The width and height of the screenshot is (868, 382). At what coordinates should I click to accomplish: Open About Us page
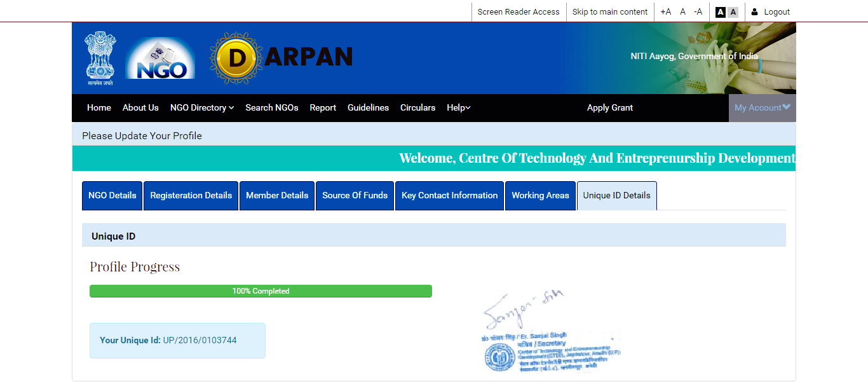click(x=140, y=107)
